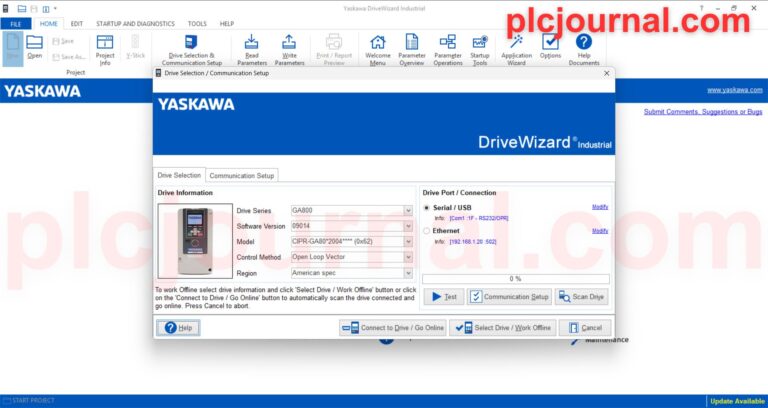The width and height of the screenshot is (768, 408).
Task: Expand the Control Method dropdown
Action: coord(408,257)
